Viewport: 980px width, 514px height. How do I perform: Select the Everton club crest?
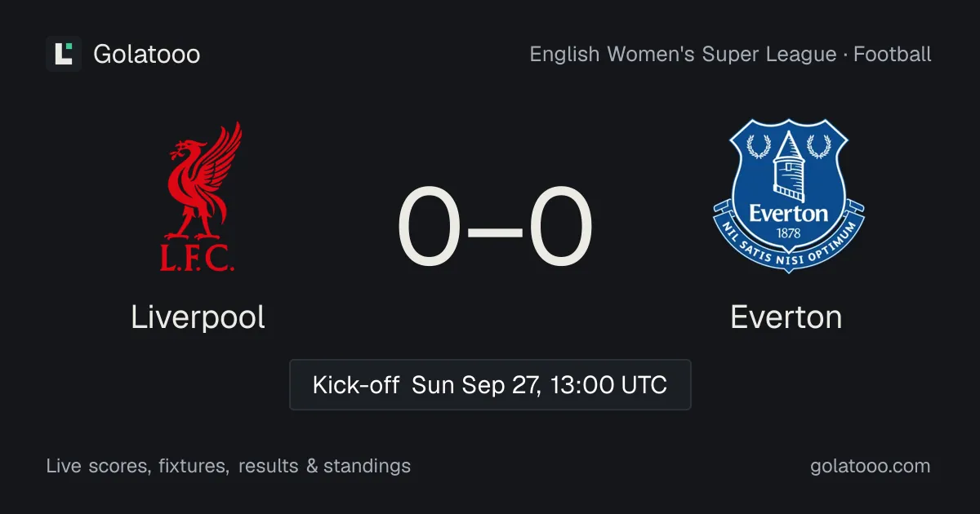coord(787,196)
